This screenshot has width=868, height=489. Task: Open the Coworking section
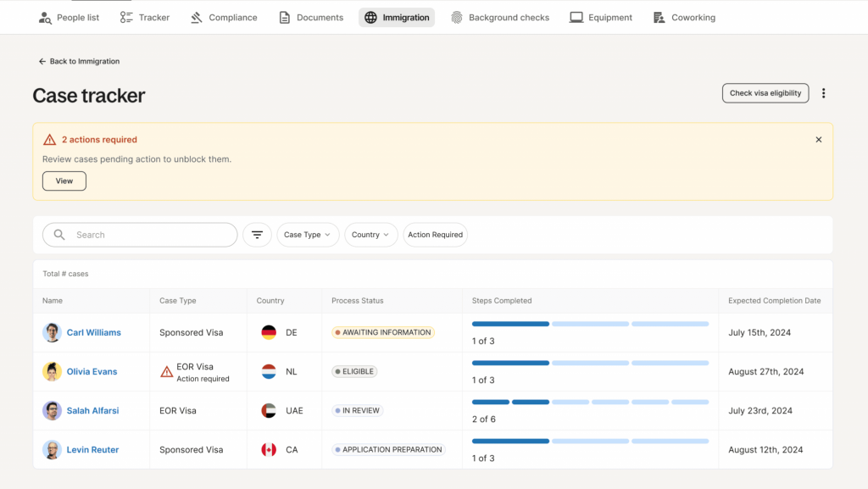[x=683, y=17]
